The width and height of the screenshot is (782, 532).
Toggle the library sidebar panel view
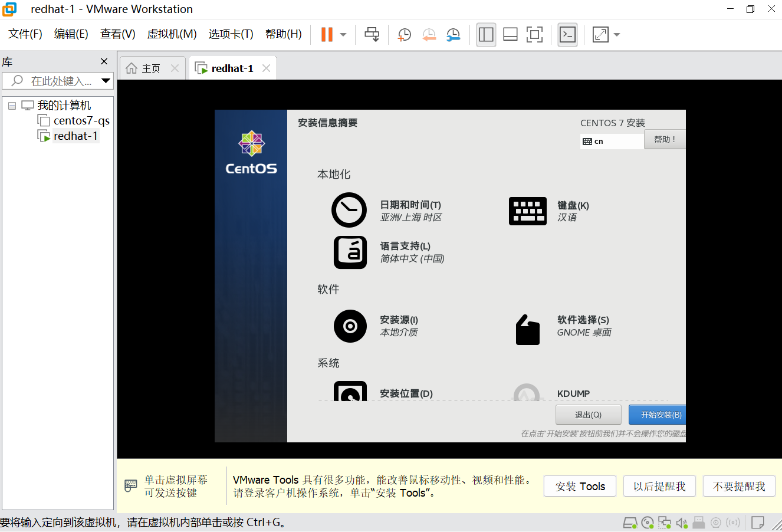(486, 35)
